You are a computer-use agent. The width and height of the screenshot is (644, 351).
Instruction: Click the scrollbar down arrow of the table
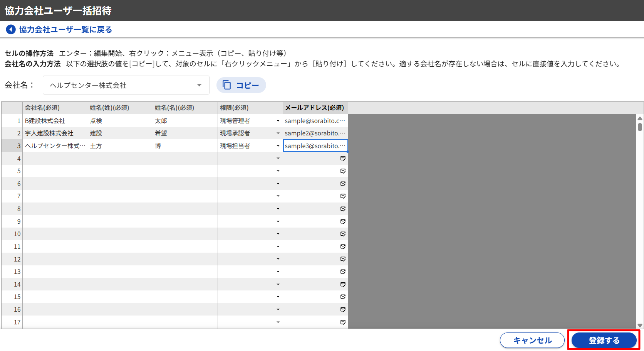(640, 325)
